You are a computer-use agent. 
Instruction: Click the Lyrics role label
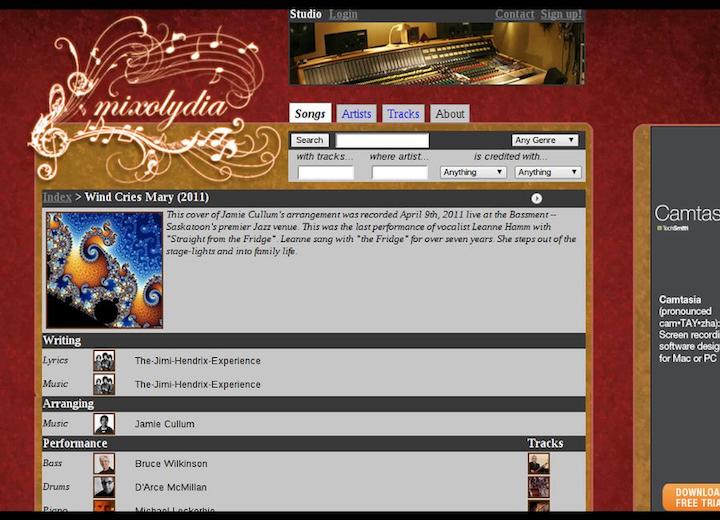56,360
